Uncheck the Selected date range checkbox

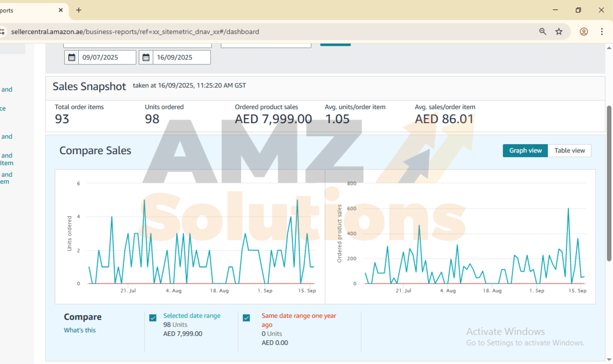(x=153, y=318)
